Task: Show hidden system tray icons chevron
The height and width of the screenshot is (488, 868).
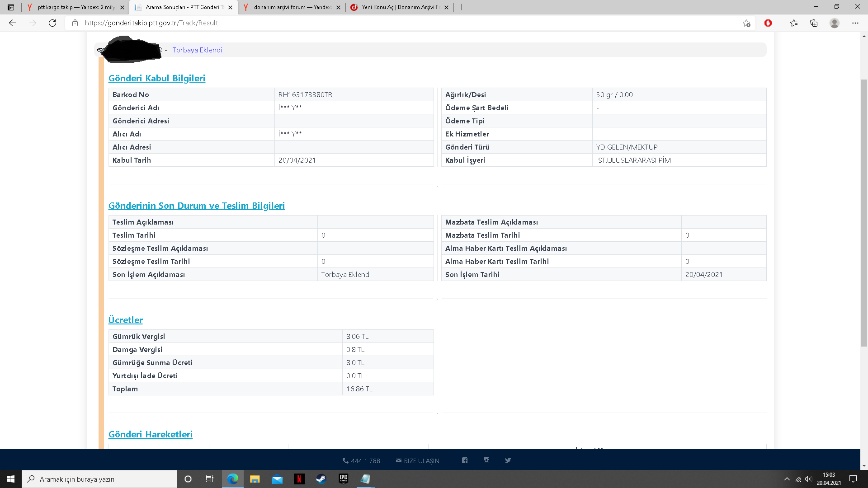Action: pyautogui.click(x=787, y=479)
